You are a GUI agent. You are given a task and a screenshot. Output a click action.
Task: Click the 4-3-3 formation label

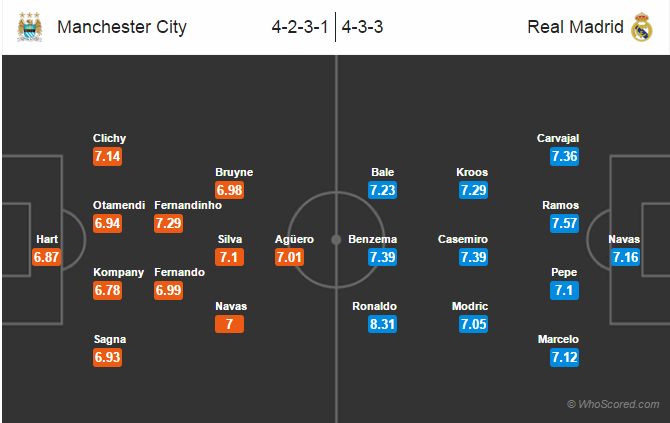(362, 27)
